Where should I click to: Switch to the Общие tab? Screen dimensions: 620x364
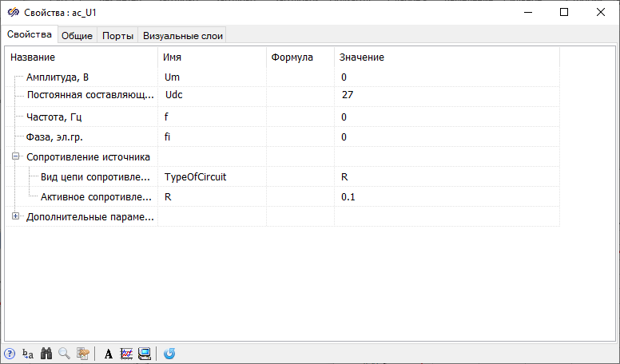(x=77, y=35)
